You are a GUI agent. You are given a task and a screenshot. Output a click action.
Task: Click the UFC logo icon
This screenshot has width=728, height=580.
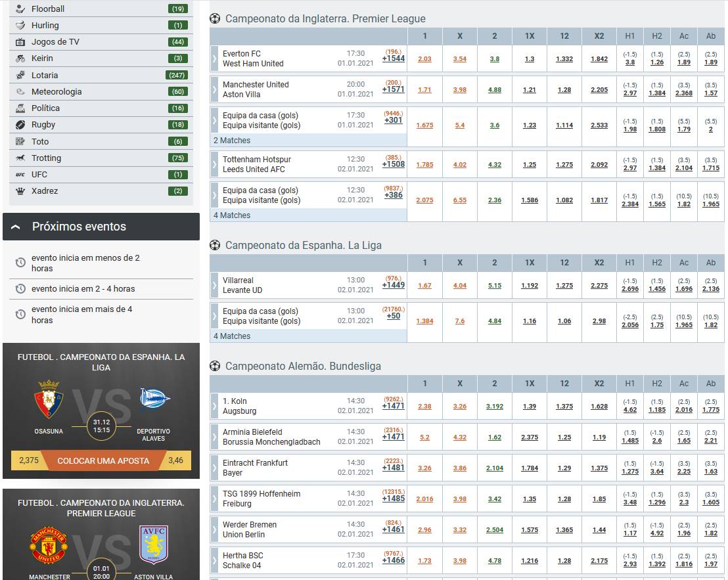pos(20,175)
